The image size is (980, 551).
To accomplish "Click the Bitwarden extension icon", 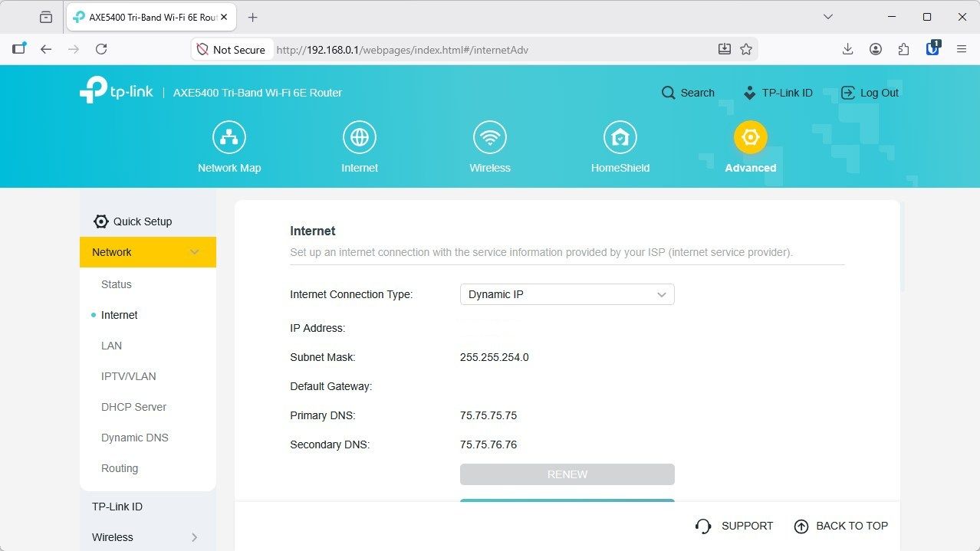I will pos(933,48).
